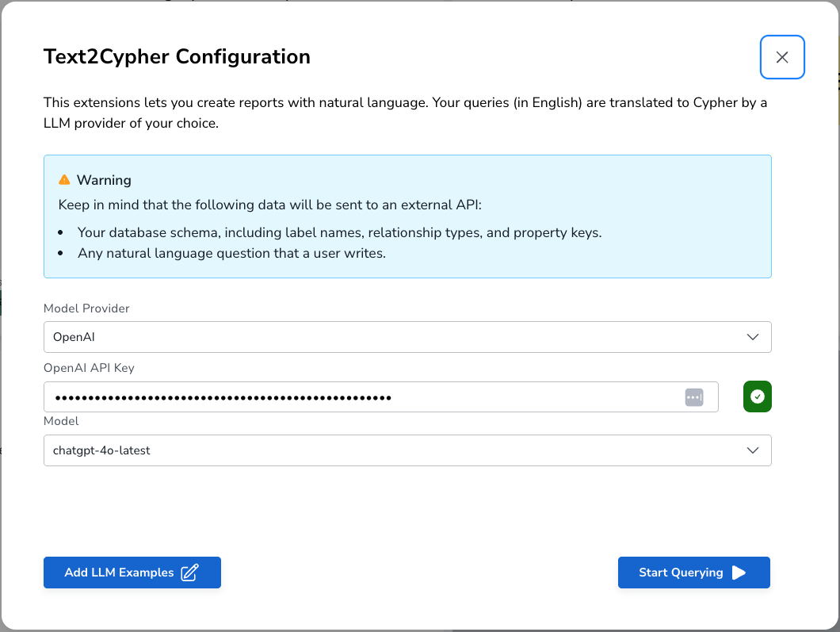Image resolution: width=840 pixels, height=632 pixels.
Task: Expand the OpenAI provider combo box
Action: point(407,336)
